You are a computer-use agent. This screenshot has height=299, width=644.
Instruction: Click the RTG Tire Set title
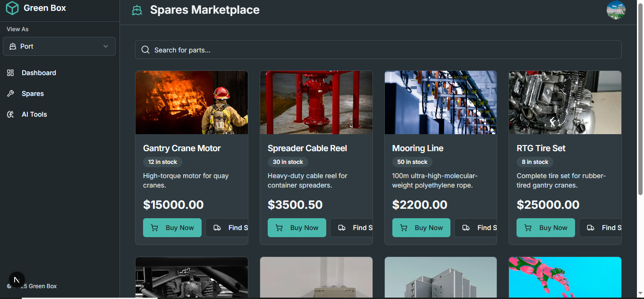click(x=541, y=148)
